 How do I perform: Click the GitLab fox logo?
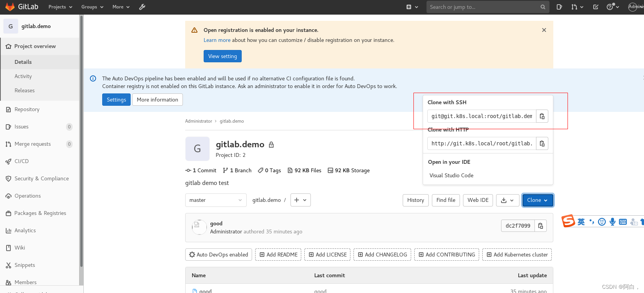click(10, 7)
